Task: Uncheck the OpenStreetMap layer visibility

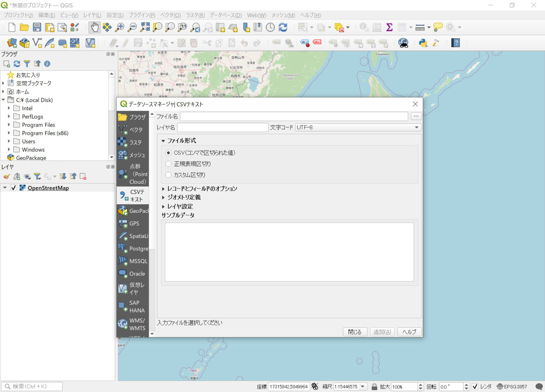Action: click(x=13, y=188)
